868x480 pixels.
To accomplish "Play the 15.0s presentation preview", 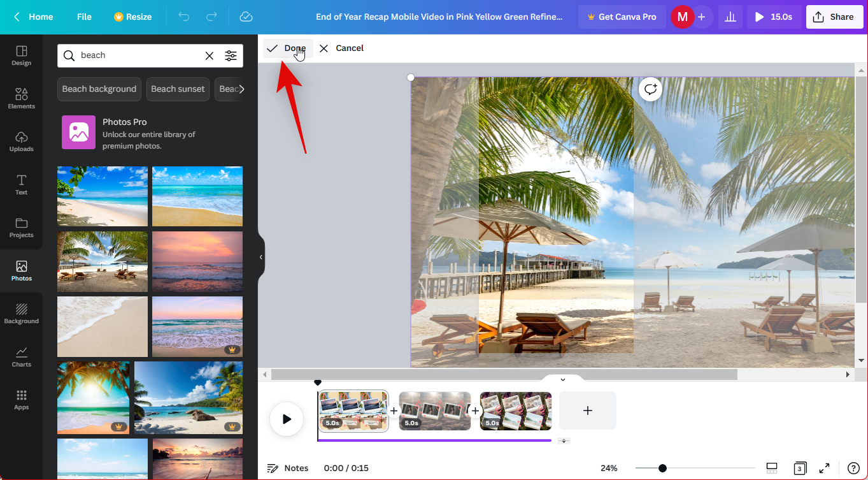I will tap(774, 17).
